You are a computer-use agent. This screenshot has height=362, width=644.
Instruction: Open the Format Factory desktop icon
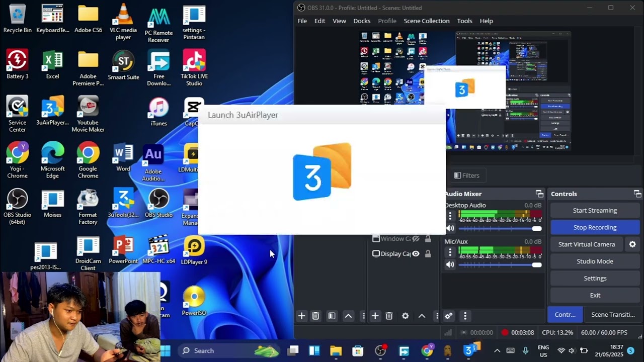click(88, 207)
